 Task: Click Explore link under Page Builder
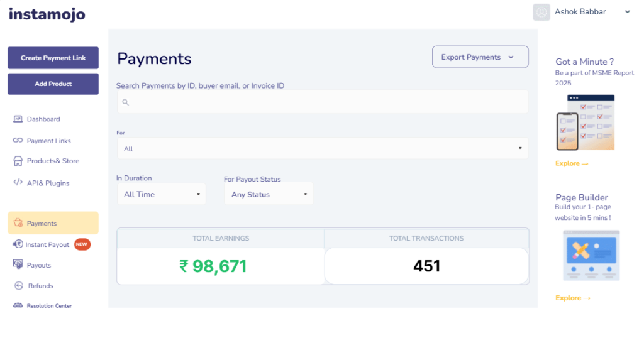572,298
